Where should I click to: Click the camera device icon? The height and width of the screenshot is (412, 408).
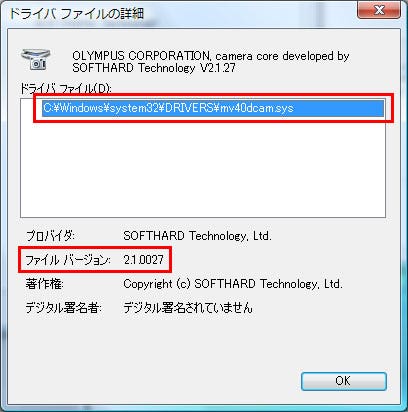(36, 59)
